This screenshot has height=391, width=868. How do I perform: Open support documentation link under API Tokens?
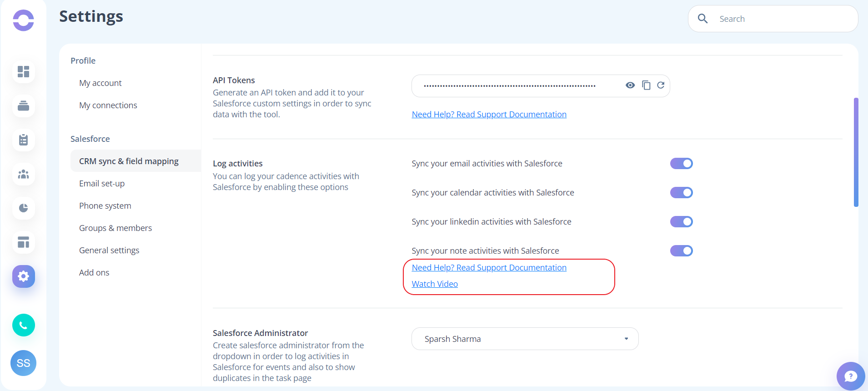pyautogui.click(x=489, y=114)
